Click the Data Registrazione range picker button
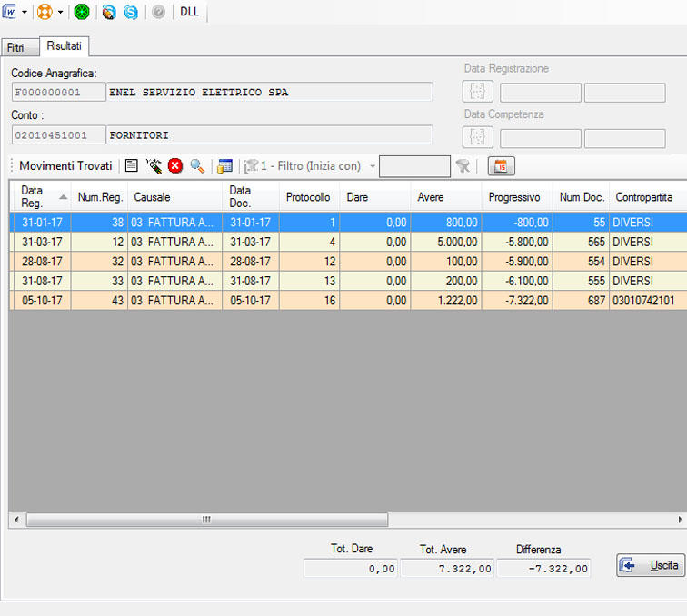The image size is (687, 616). pyautogui.click(x=478, y=92)
